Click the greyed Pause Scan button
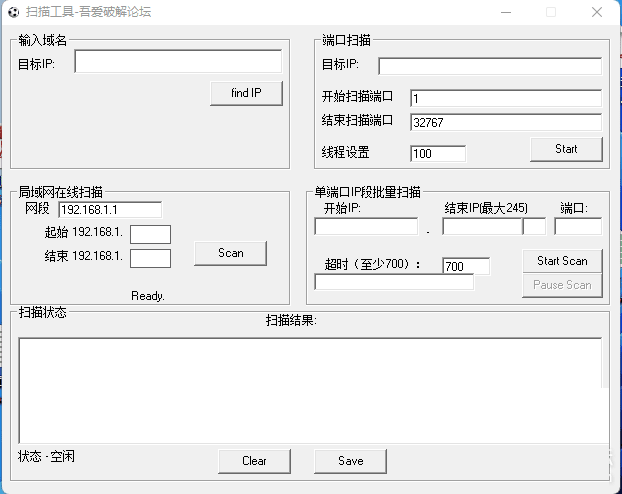Viewport: 622px width, 494px height. point(562,285)
